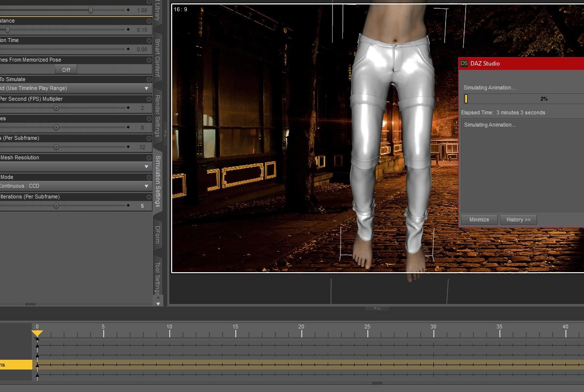Click FPS Multiplier slider handle
This screenshot has height=392, width=584.
[x=56, y=108]
